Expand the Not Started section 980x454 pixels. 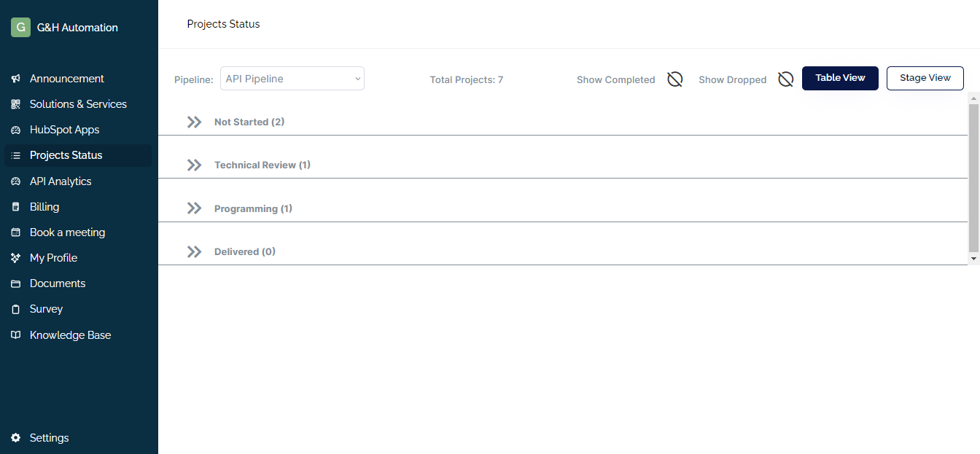click(x=194, y=122)
